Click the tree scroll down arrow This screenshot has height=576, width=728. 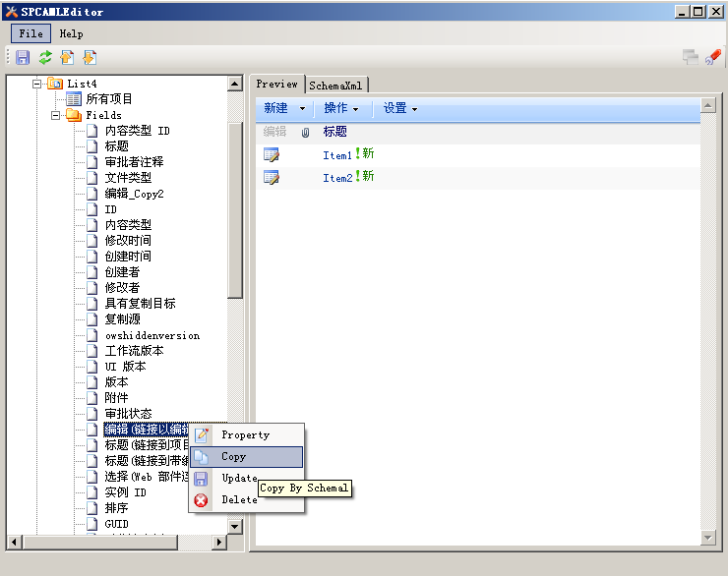[235, 527]
